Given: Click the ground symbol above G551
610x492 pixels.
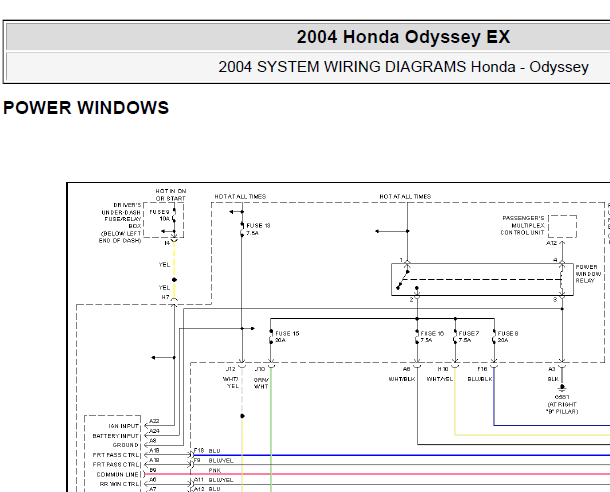Looking at the screenshot, I should click(x=562, y=387).
